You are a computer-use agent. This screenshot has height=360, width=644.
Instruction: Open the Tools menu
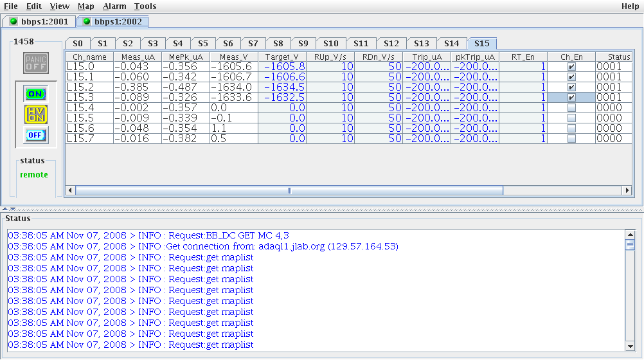pyautogui.click(x=145, y=6)
